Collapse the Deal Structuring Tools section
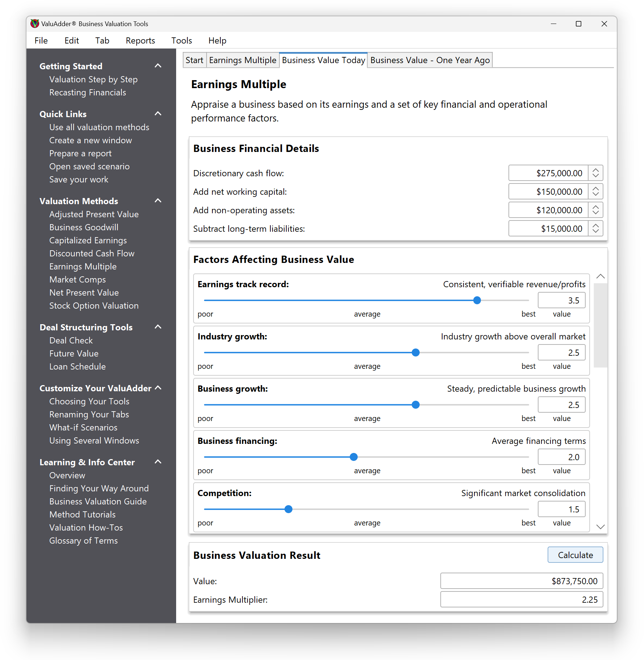The width and height of the screenshot is (644, 660). pyautogui.click(x=158, y=327)
